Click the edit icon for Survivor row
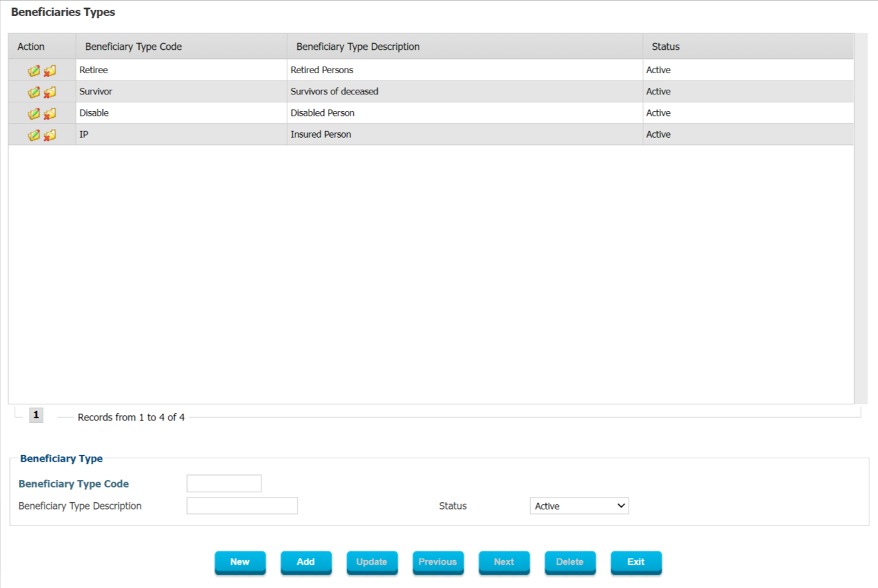Viewport: 878px width, 588px height. click(x=34, y=92)
